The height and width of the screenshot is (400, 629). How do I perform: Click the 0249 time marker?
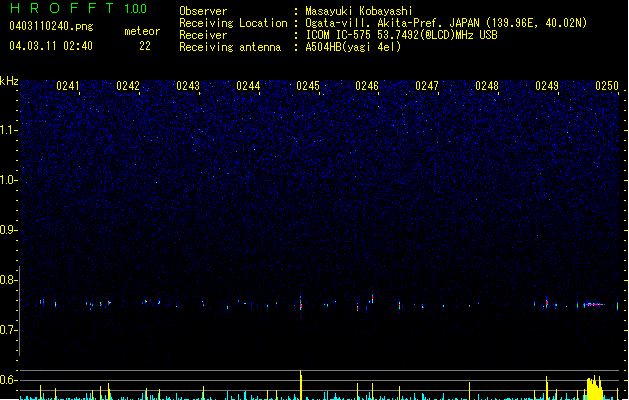click(547, 86)
